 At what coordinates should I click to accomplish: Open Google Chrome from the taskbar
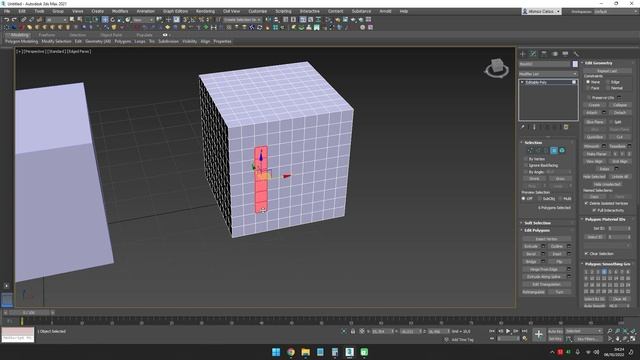coord(291,352)
